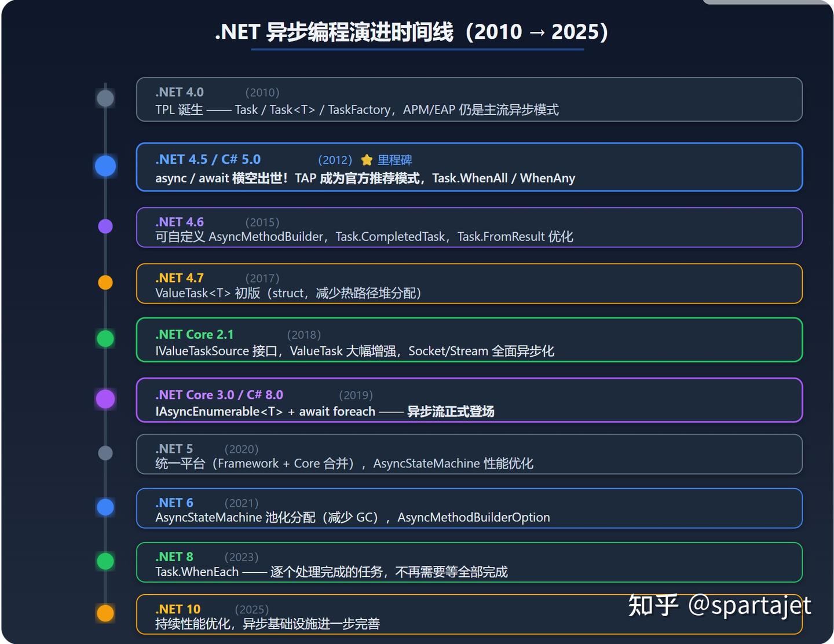Image resolution: width=834 pixels, height=644 pixels.
Task: Select the blue dot beside .NET 6
Action: click(x=105, y=507)
